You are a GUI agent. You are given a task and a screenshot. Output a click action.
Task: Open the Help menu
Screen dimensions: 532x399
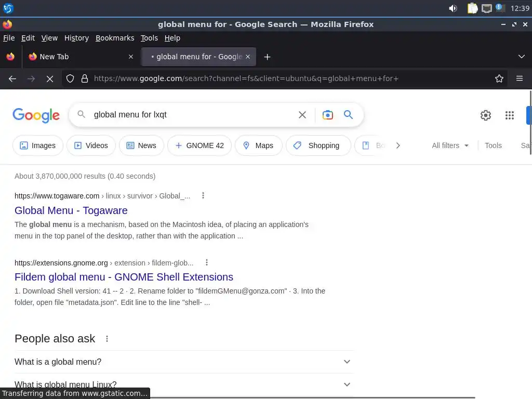pos(172,38)
